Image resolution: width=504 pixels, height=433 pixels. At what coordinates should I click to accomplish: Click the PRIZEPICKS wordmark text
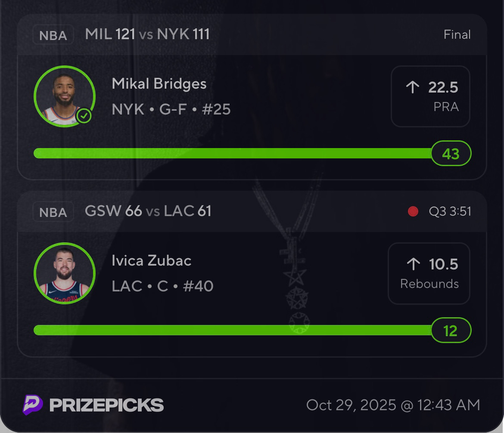[x=106, y=405]
